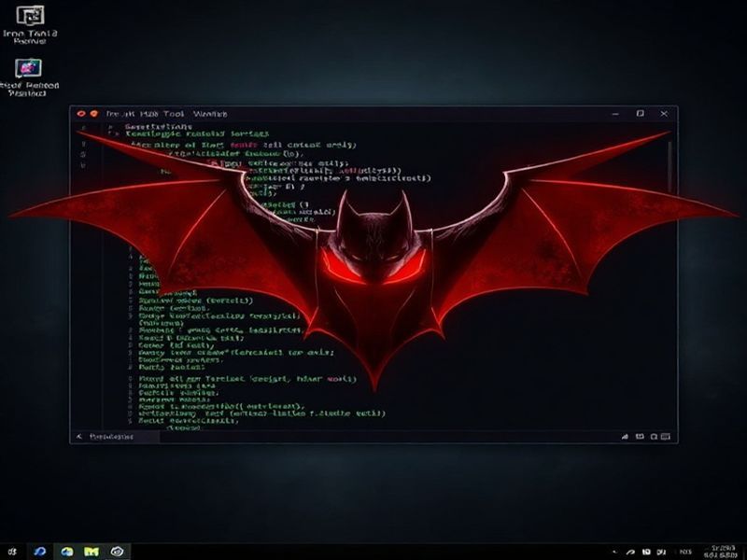The image size is (747, 560).
Task: Open the top desktop shortcut with monitor icon
Action: (30, 25)
